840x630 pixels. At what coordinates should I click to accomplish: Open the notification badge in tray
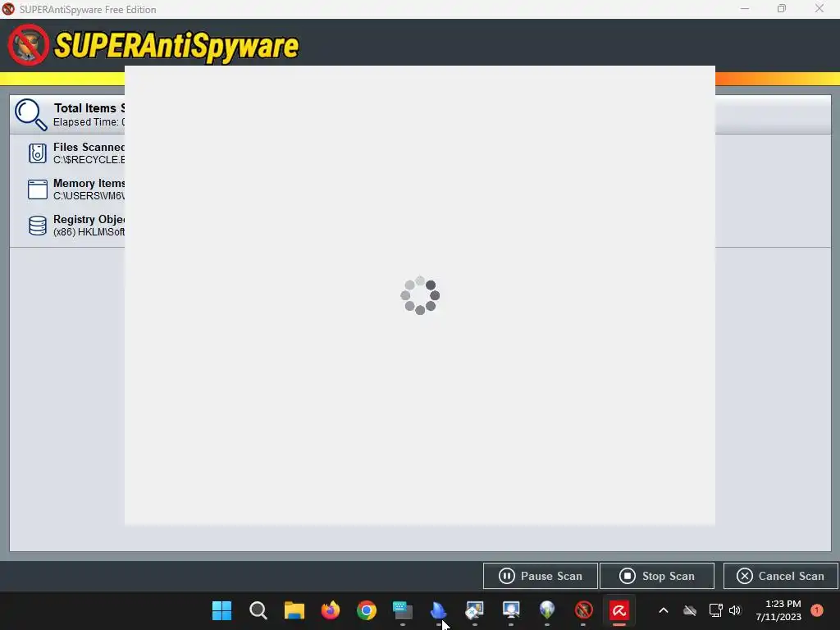(x=816, y=610)
